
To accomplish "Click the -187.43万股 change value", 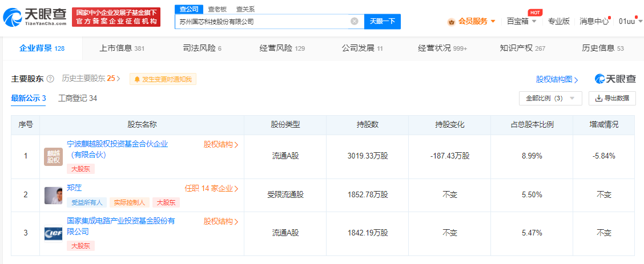I will coord(449,156).
